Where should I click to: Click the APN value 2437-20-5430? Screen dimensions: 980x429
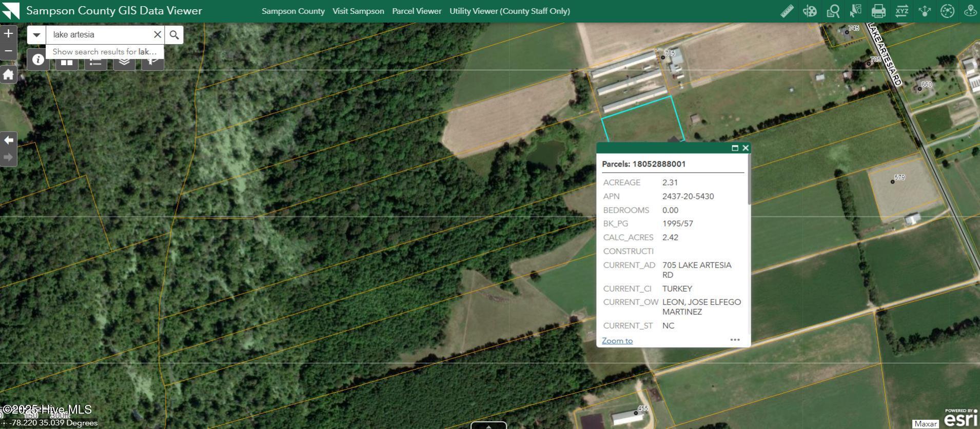tap(688, 196)
